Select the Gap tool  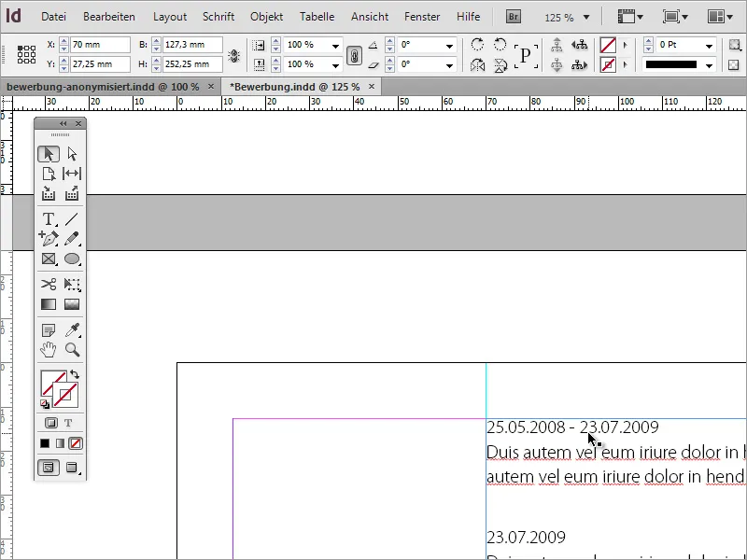click(x=72, y=174)
